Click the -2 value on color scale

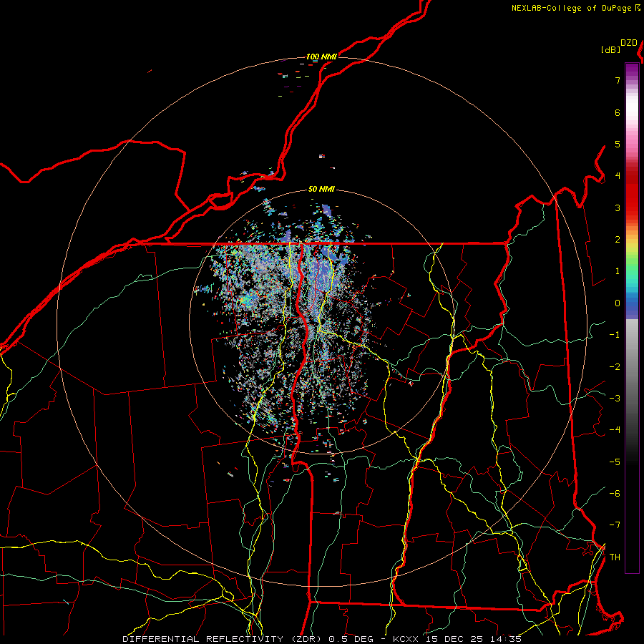click(x=615, y=367)
